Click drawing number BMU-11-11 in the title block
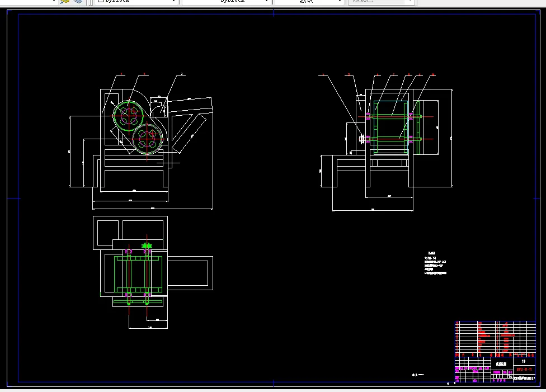This screenshot has height=392, width=546. pos(524,370)
